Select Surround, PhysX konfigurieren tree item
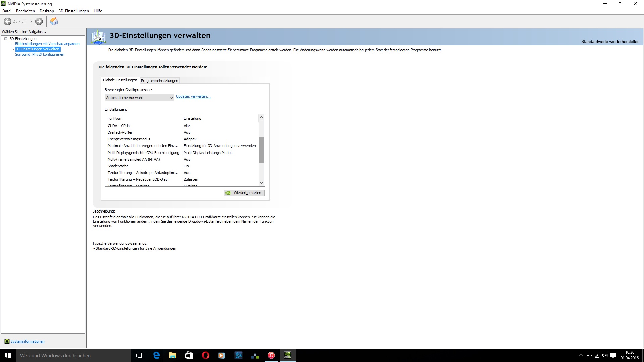Viewport: 644px width, 362px height. pos(40,54)
